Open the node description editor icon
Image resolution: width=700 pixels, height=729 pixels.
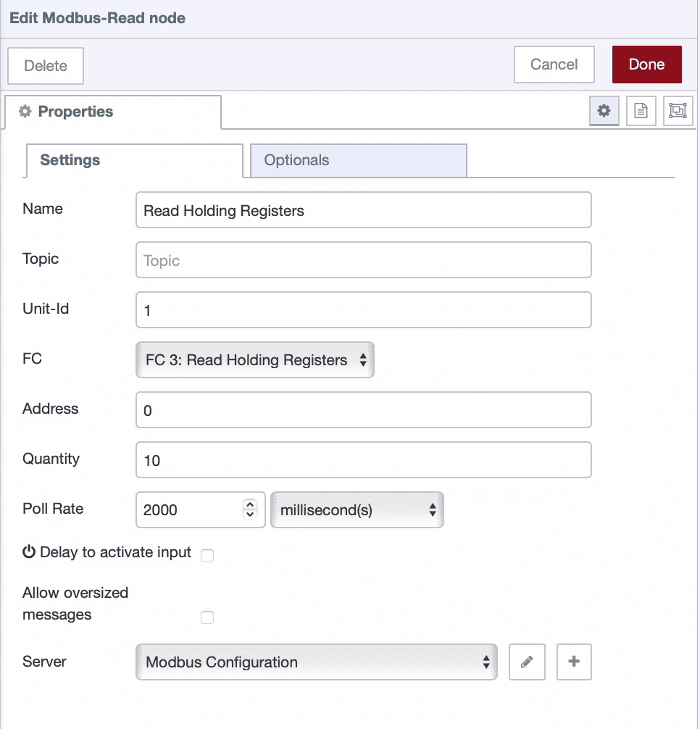click(x=641, y=111)
